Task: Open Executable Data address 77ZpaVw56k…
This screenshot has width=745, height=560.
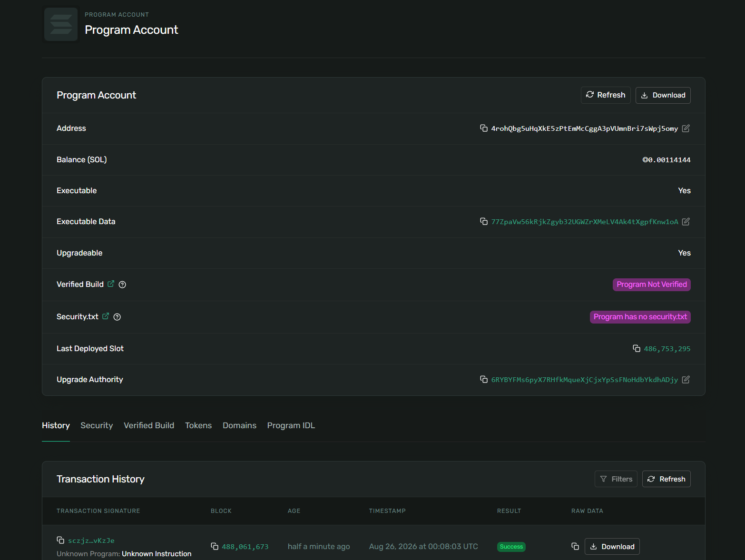Action: point(585,222)
